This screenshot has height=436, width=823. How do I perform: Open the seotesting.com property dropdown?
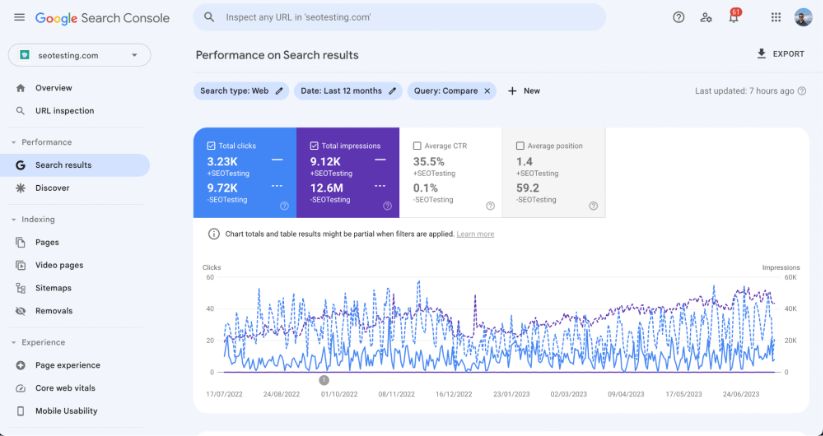coord(80,55)
